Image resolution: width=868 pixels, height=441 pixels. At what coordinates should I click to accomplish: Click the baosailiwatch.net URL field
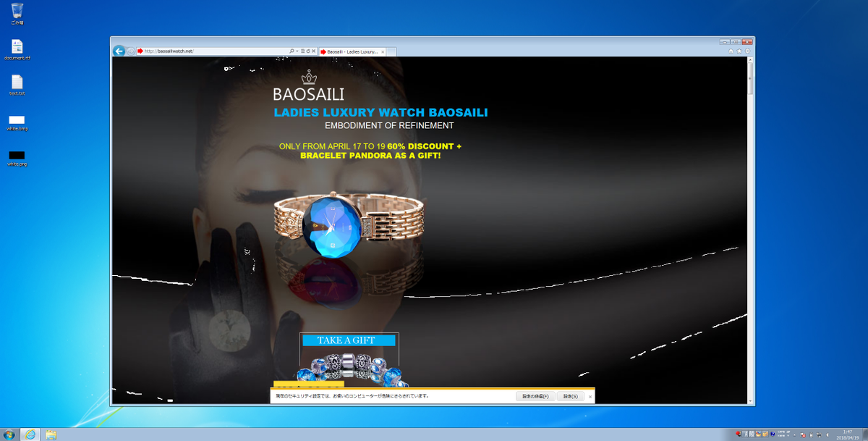[x=216, y=51]
